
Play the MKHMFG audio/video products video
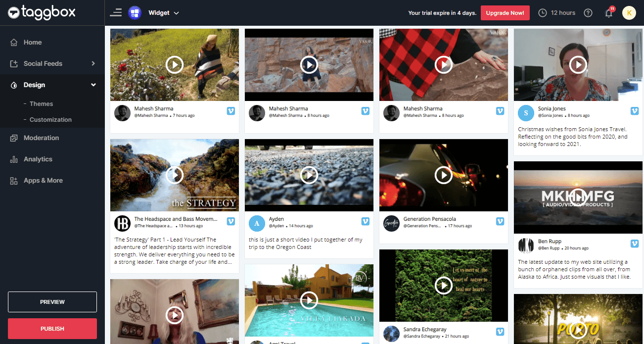point(578,197)
